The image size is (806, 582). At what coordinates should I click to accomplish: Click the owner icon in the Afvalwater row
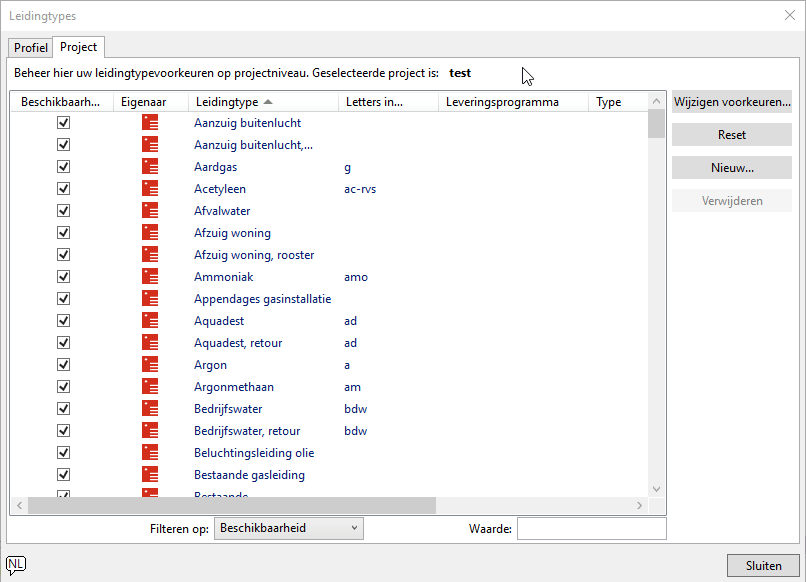(x=150, y=211)
